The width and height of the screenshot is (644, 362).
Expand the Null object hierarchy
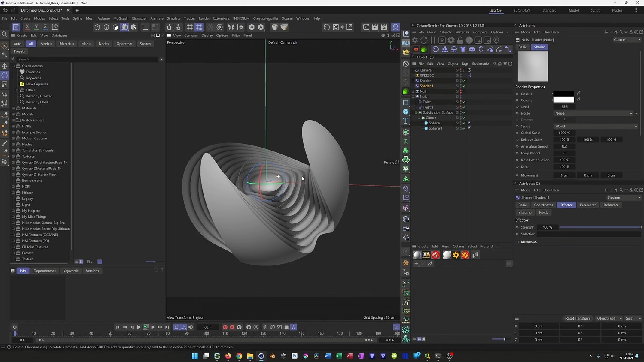point(413,91)
